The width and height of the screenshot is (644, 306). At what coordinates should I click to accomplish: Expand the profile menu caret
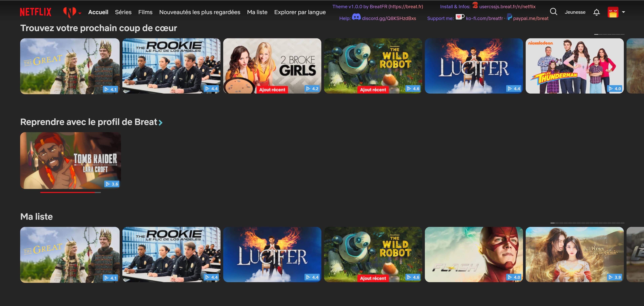click(x=623, y=12)
